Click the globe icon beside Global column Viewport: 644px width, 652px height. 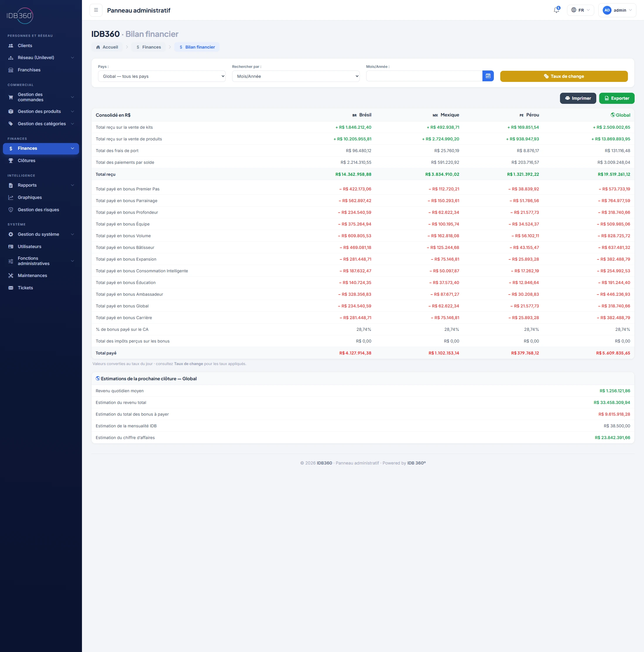[613, 115]
